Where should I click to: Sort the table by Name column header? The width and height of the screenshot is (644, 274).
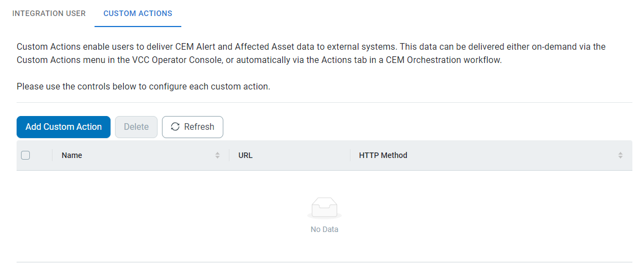tap(72, 155)
